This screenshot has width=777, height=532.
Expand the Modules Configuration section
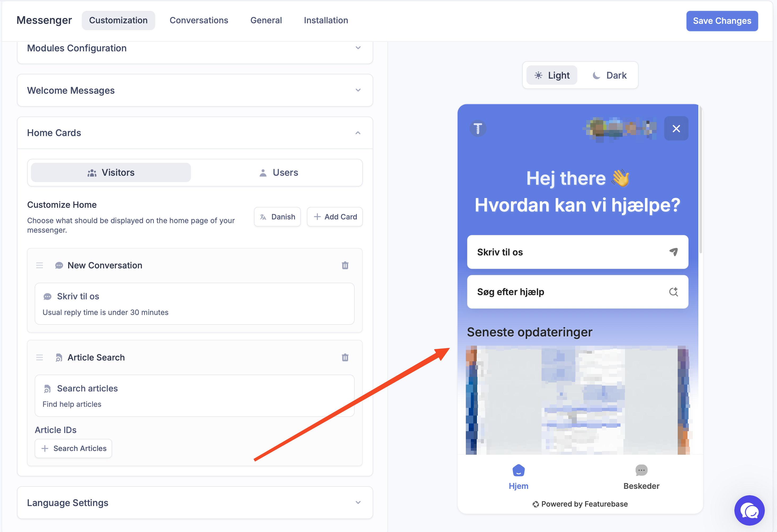tap(195, 48)
